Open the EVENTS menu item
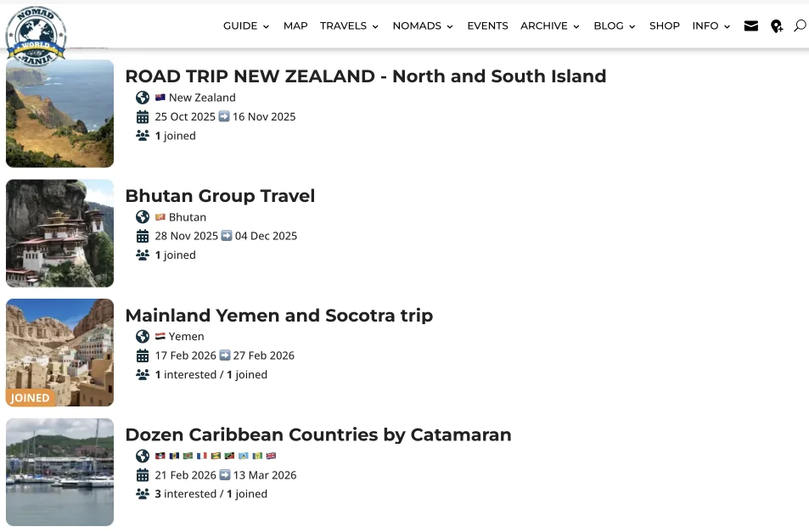 [487, 26]
